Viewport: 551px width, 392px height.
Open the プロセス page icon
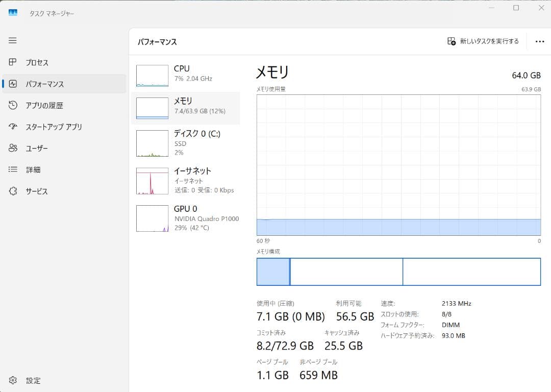coord(13,62)
